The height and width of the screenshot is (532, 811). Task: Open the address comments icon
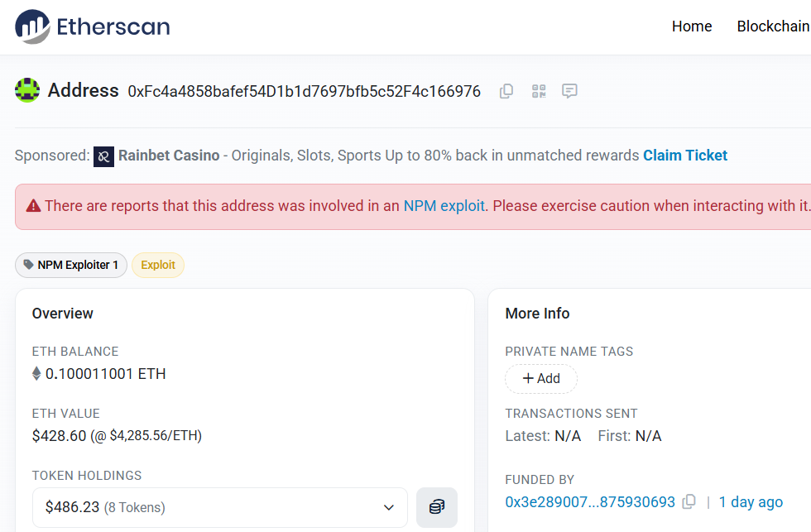click(x=569, y=92)
